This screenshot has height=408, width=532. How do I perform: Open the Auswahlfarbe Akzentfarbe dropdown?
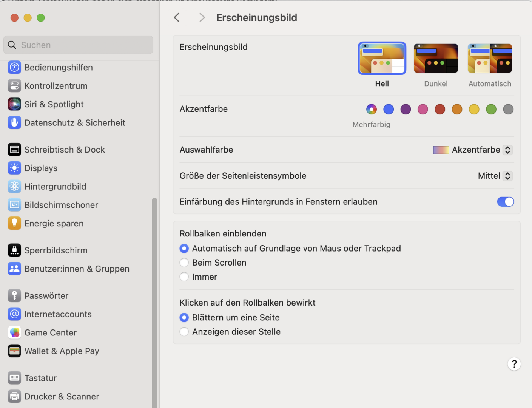[473, 150]
